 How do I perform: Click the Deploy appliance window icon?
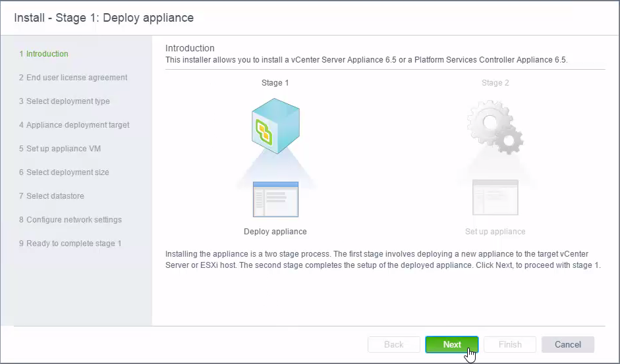[275, 199]
